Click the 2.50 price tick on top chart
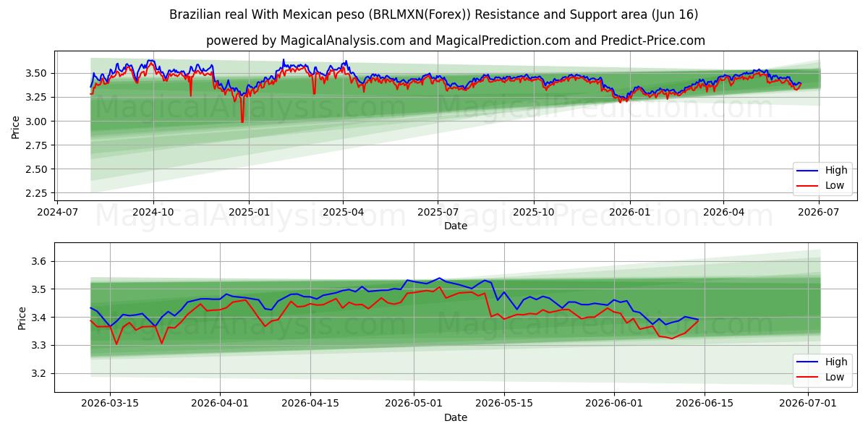868x434 pixels. 38,169
